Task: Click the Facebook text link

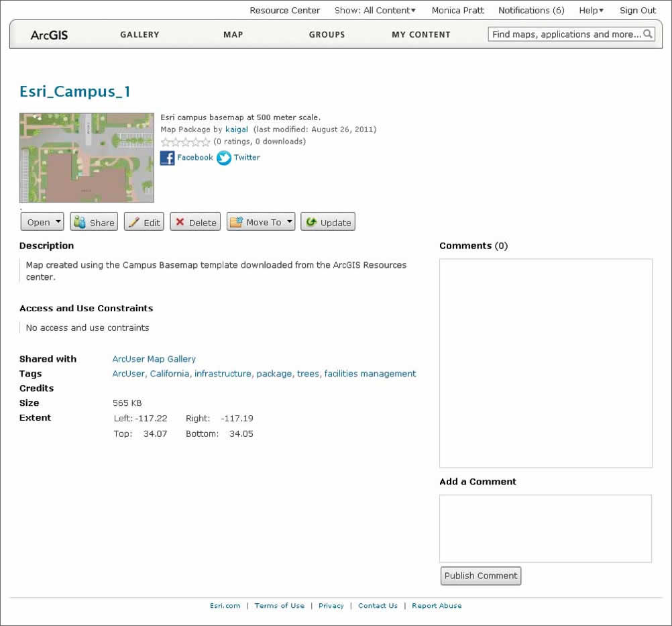Action: (x=195, y=158)
